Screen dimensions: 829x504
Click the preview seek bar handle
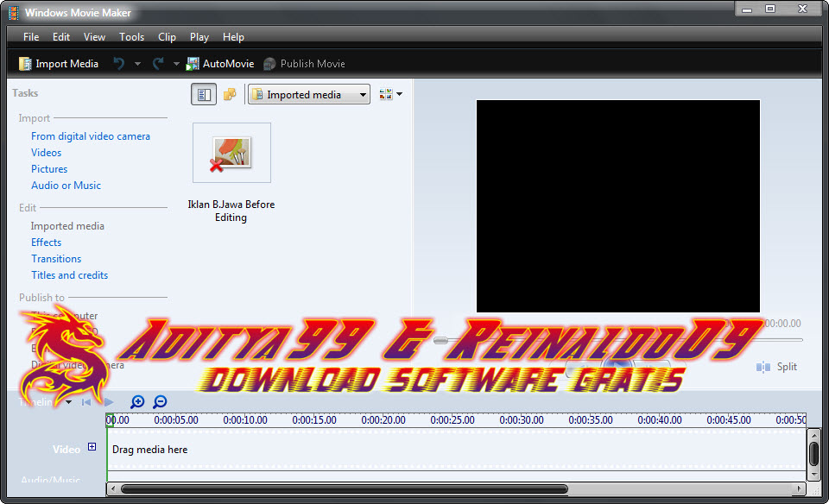(x=440, y=340)
